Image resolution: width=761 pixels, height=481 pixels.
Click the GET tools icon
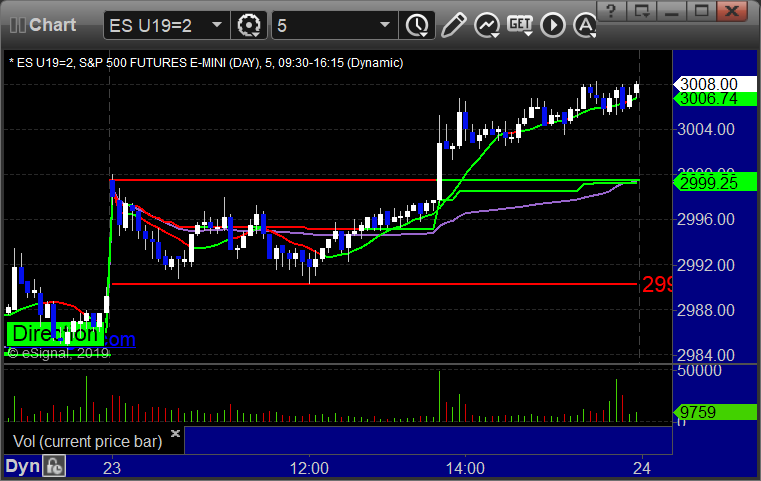click(520, 25)
